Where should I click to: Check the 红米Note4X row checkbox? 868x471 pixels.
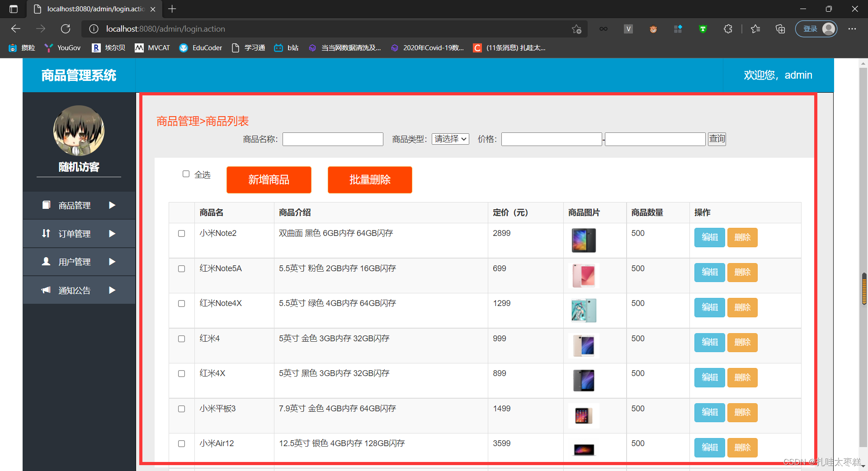(x=182, y=304)
